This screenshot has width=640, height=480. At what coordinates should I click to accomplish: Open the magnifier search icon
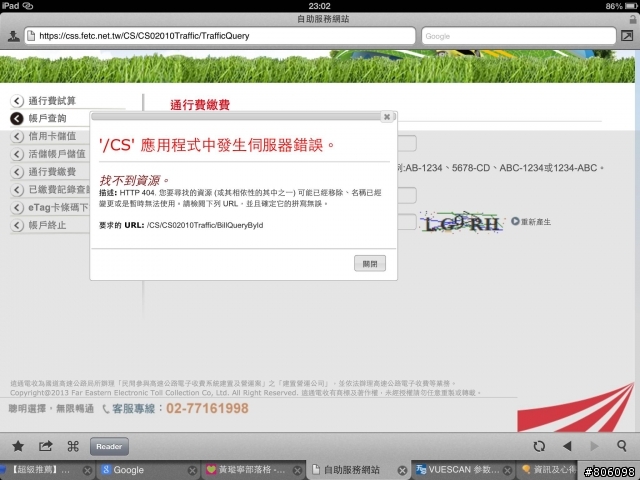pos(622,446)
